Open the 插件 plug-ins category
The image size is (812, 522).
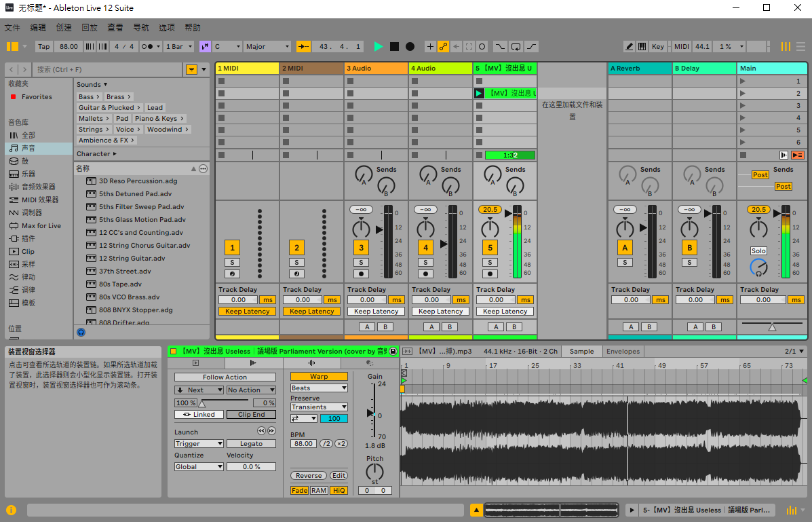tap(28, 238)
